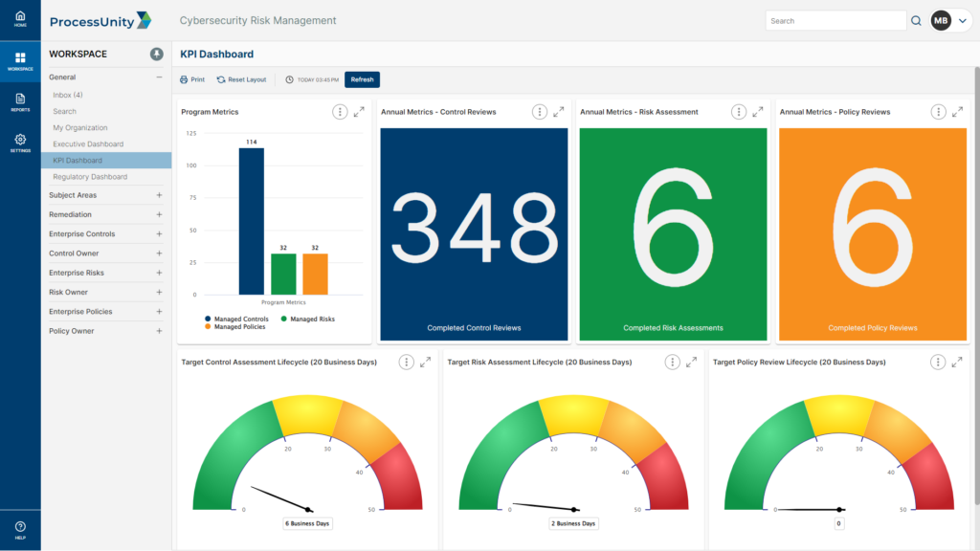This screenshot has width=980, height=551.
Task: Open the Program Metrics three-dot options menu
Action: coord(340,112)
